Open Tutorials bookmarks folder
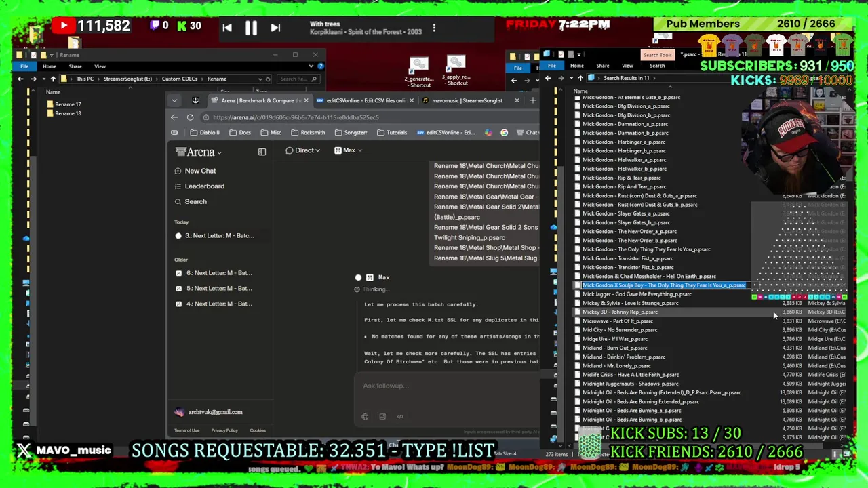 pyautogui.click(x=393, y=133)
